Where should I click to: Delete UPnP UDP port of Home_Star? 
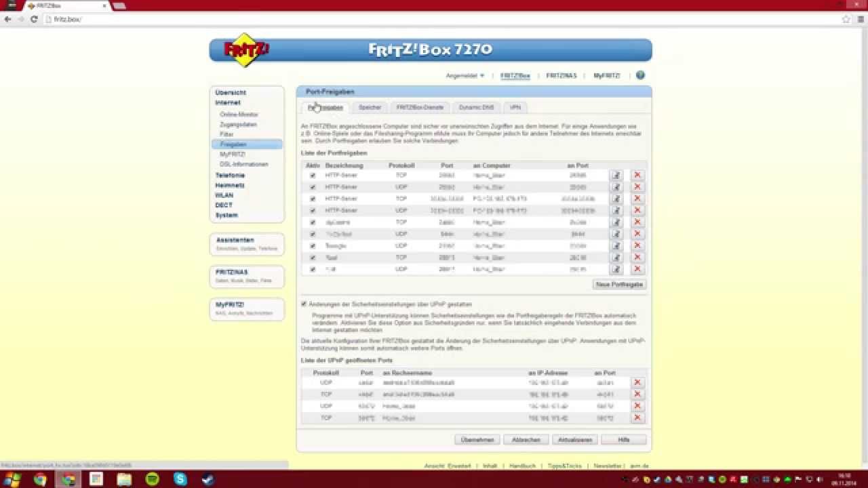tap(637, 406)
